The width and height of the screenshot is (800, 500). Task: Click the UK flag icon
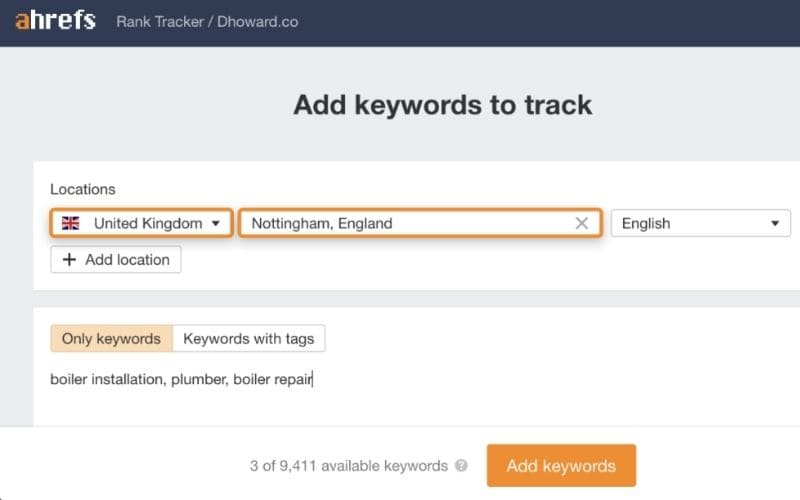point(70,223)
